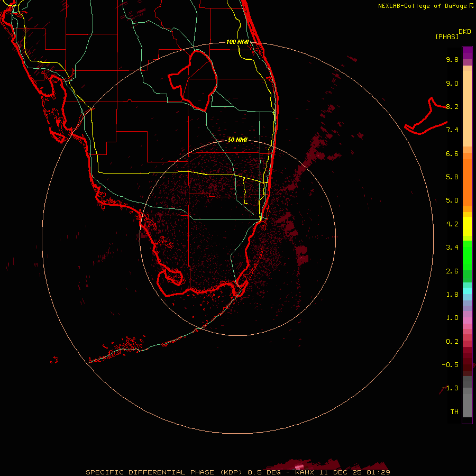The image size is (476, 476).
Task: Select the 1.8 legend value
Action: click(x=452, y=295)
